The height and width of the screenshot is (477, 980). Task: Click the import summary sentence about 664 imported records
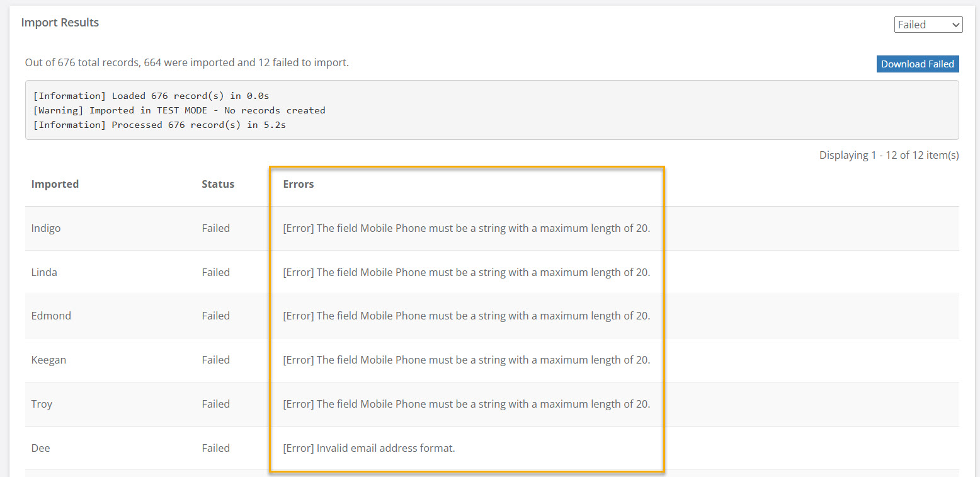187,62
